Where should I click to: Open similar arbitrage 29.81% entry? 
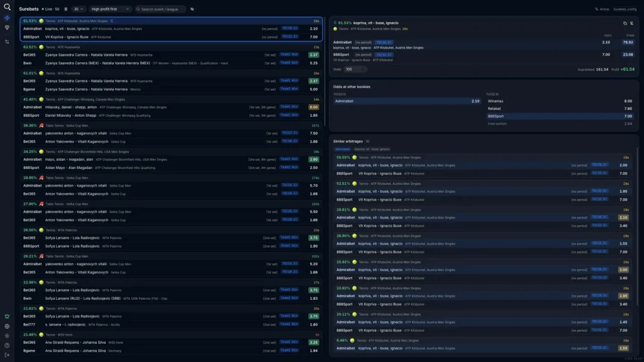483,218
